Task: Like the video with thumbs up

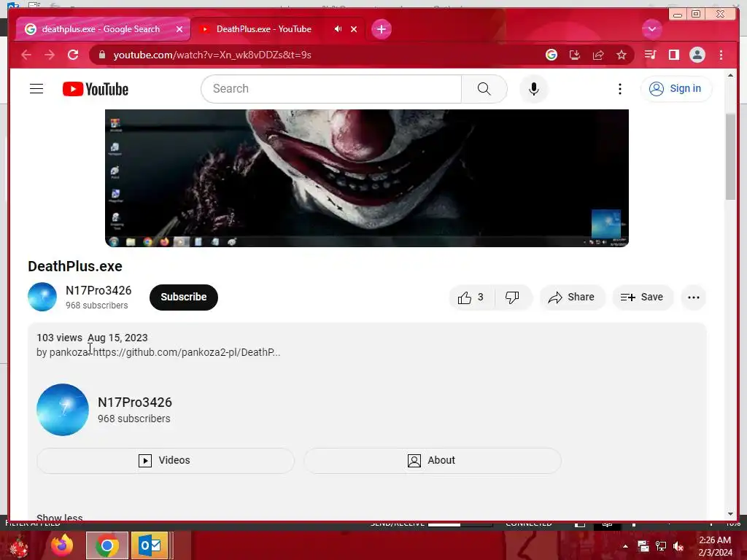Action: pos(471,297)
